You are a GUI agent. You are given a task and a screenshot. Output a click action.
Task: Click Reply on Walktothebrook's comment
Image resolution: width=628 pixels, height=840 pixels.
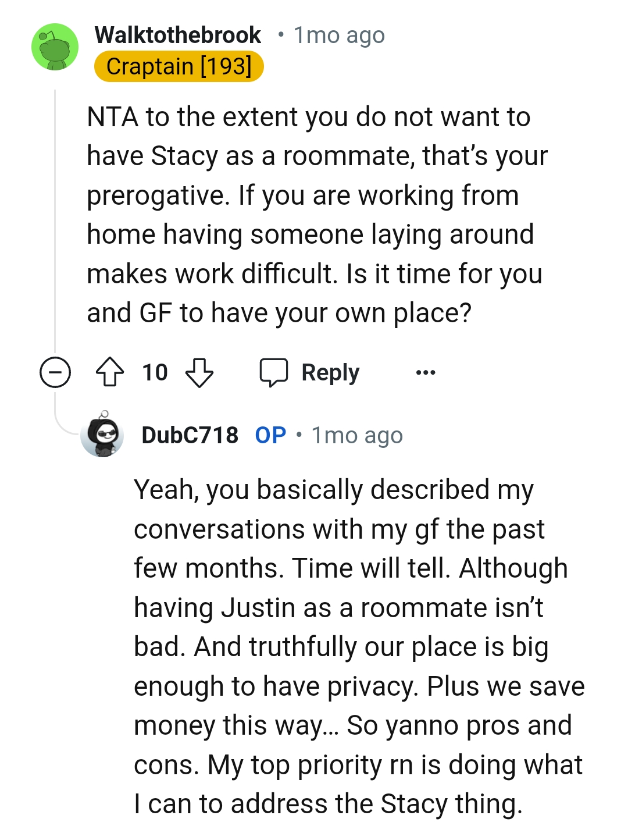(x=329, y=372)
